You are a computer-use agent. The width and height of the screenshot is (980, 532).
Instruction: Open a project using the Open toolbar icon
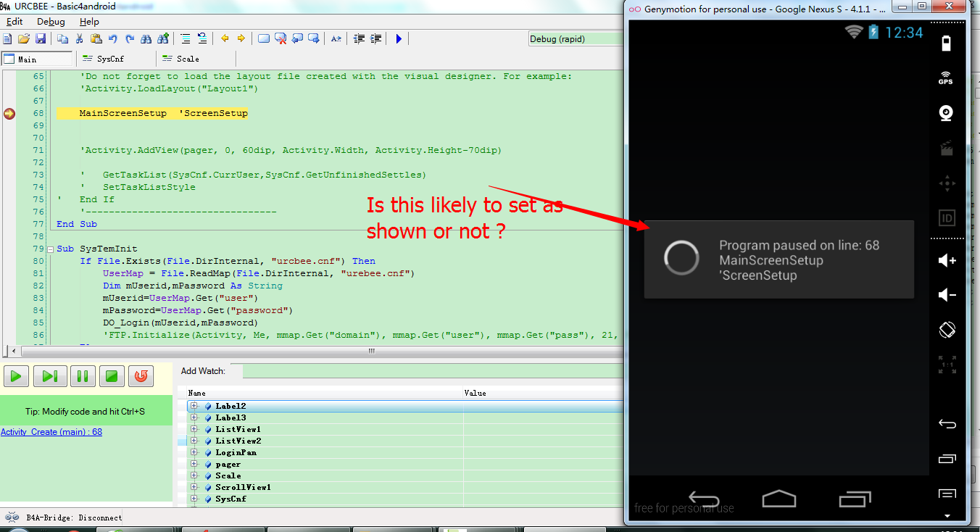click(x=24, y=38)
